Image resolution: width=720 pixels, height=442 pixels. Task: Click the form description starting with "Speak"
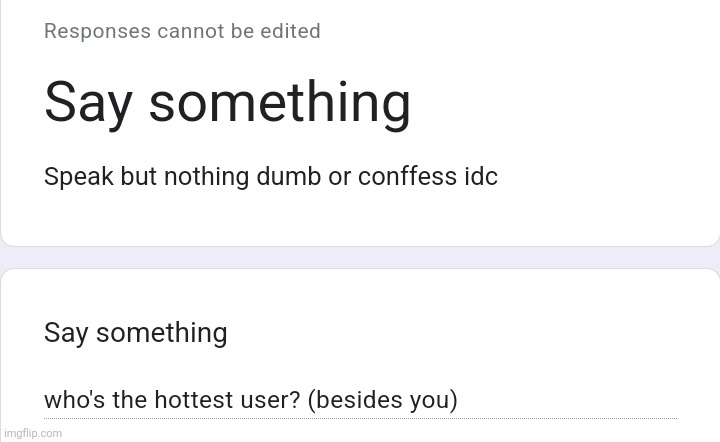coord(270,177)
